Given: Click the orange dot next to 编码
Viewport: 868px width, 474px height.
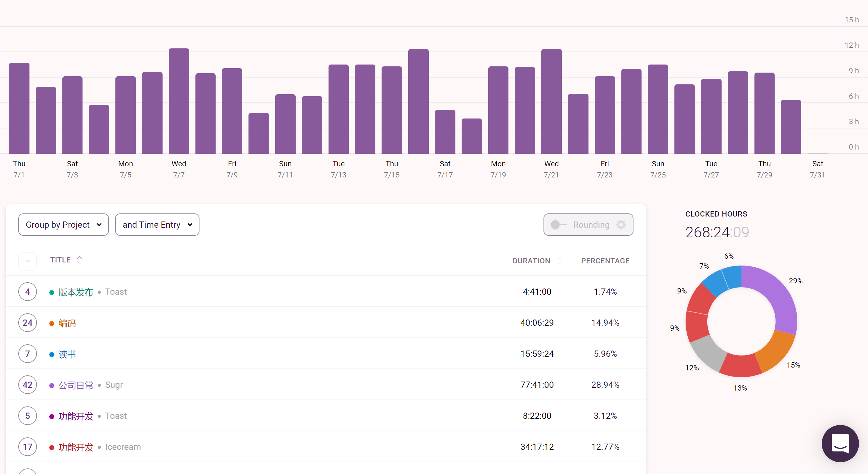Looking at the screenshot, I should [52, 324].
